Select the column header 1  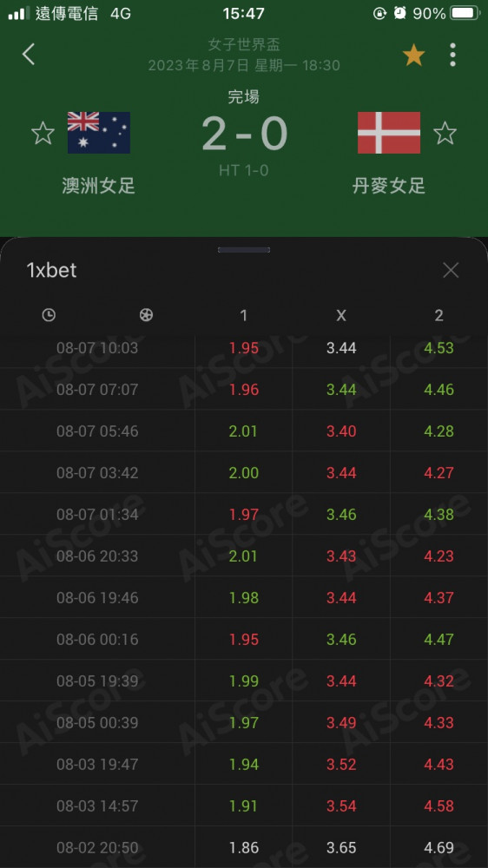coord(243,315)
